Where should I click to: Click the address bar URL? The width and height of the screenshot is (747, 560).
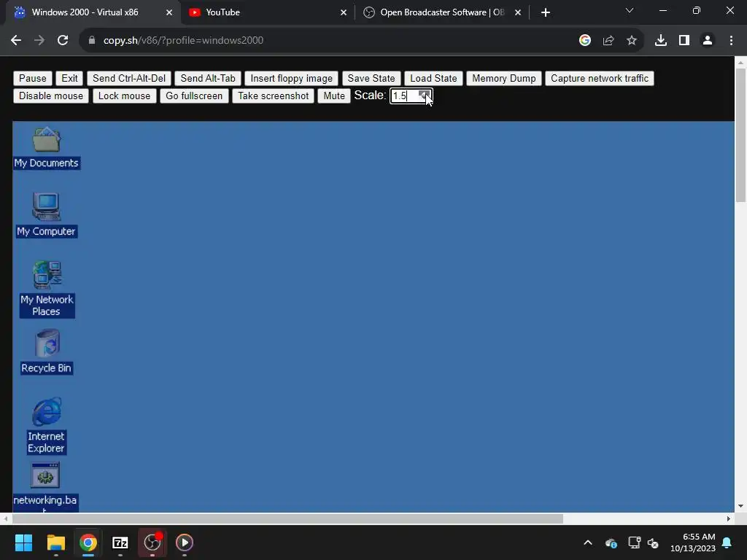click(183, 41)
